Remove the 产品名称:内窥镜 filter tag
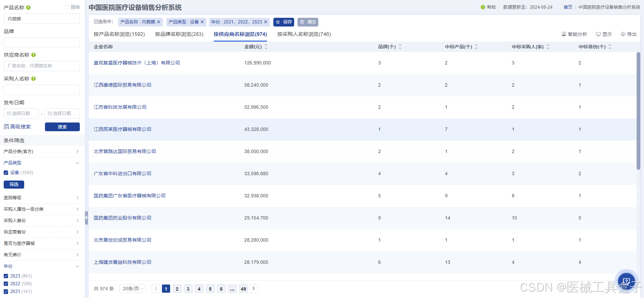 (159, 22)
